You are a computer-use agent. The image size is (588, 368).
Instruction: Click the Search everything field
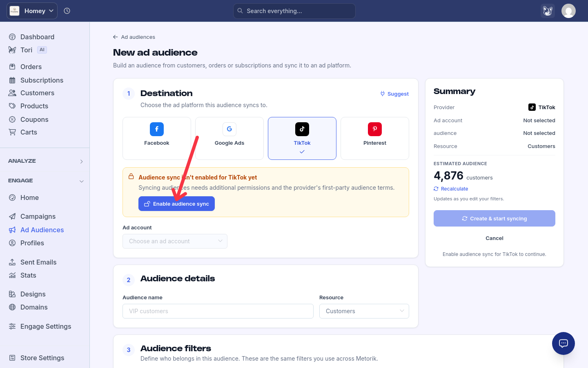(294, 11)
